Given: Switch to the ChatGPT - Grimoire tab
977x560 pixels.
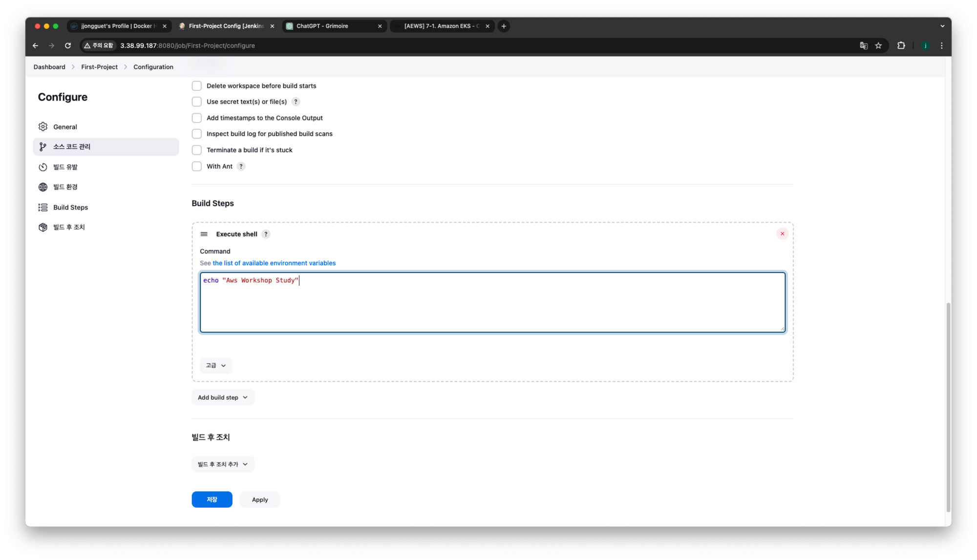Looking at the screenshot, I should 334,26.
